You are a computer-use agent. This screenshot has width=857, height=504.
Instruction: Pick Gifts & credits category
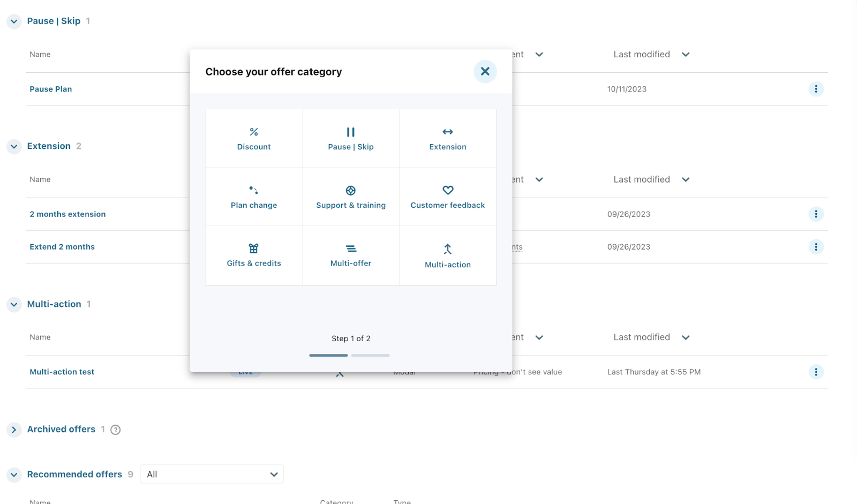[254, 255]
